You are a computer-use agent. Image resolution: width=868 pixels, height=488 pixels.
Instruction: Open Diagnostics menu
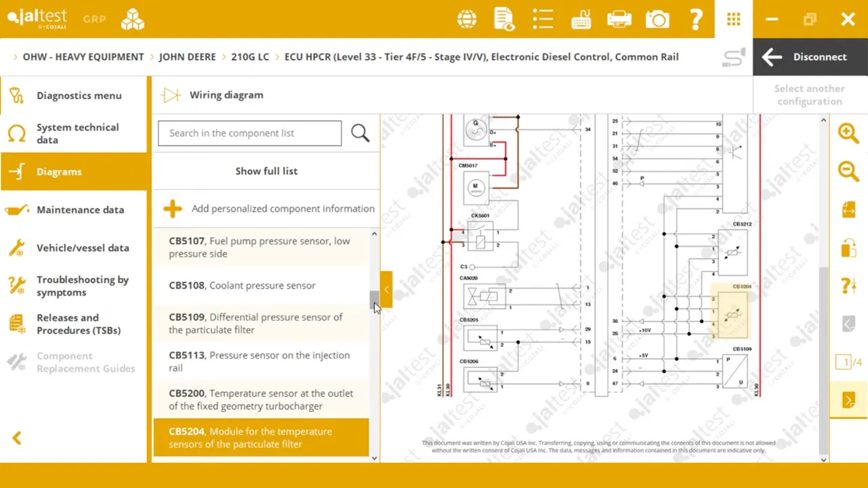[x=73, y=96]
